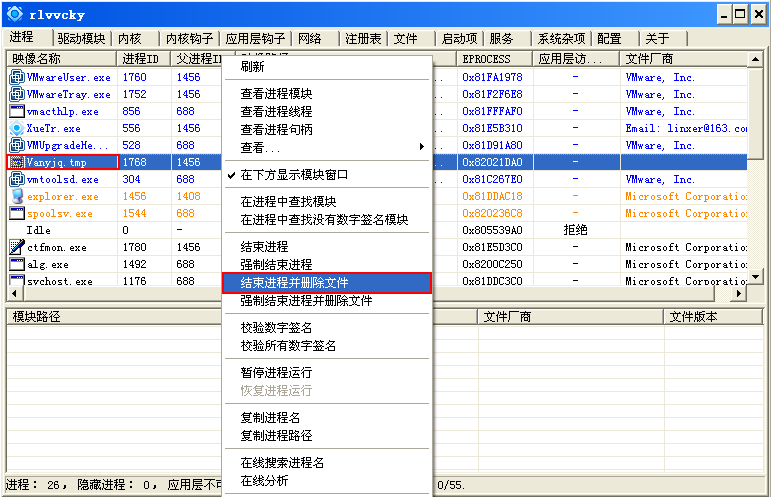Sort by the EPROCESS column header
Screen dimensions: 771x497
[486, 59]
